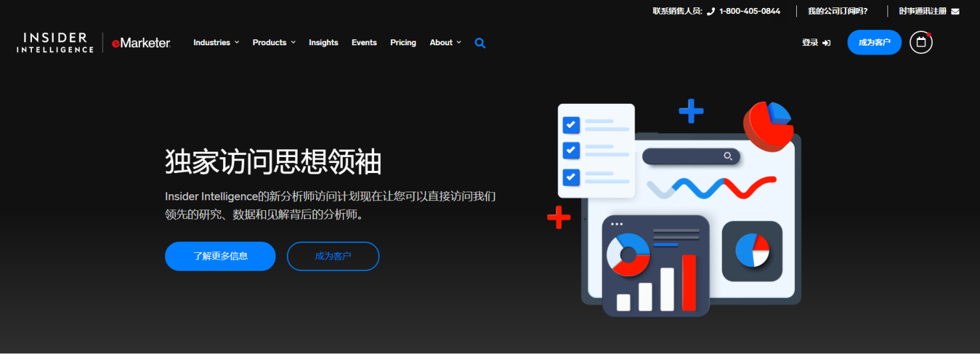The height and width of the screenshot is (354, 980).
Task: Expand the Products dropdown menu
Action: click(274, 43)
